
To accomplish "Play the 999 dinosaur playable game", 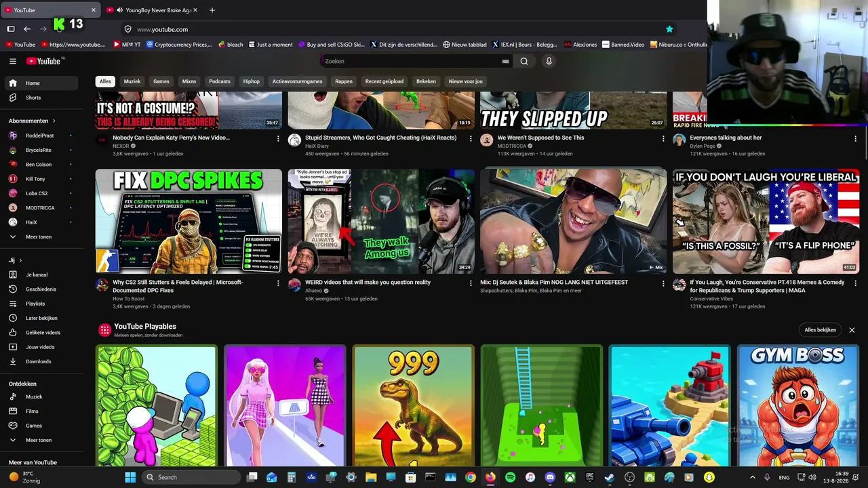I will point(413,405).
